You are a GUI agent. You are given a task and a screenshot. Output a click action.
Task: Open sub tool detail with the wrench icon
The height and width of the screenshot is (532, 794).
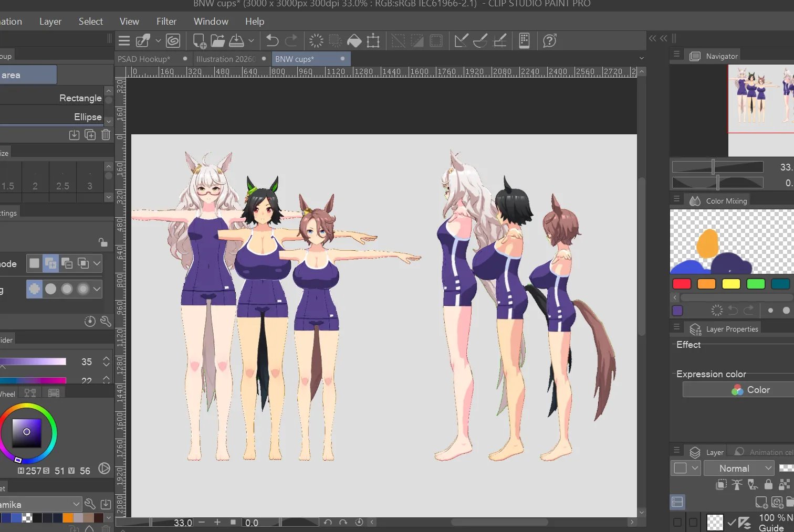106,321
